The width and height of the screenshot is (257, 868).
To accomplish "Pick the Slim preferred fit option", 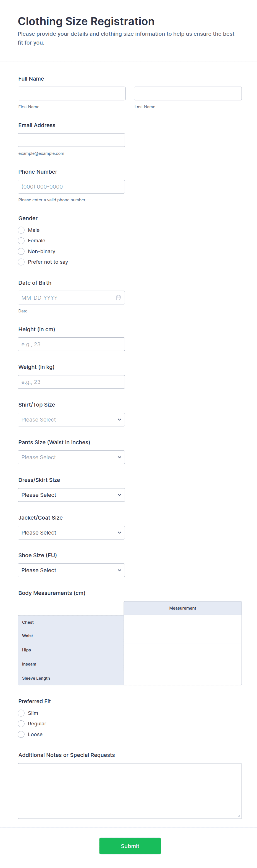I will [x=21, y=713].
